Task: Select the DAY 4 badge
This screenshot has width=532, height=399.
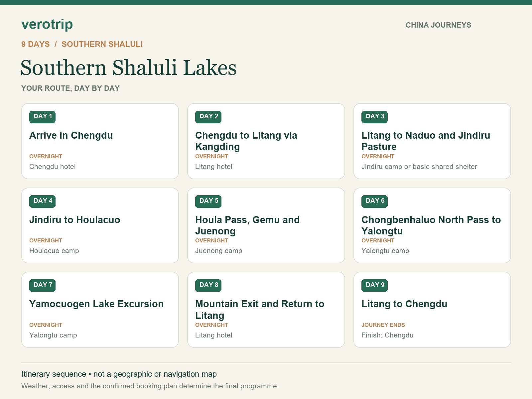Action: point(43,201)
